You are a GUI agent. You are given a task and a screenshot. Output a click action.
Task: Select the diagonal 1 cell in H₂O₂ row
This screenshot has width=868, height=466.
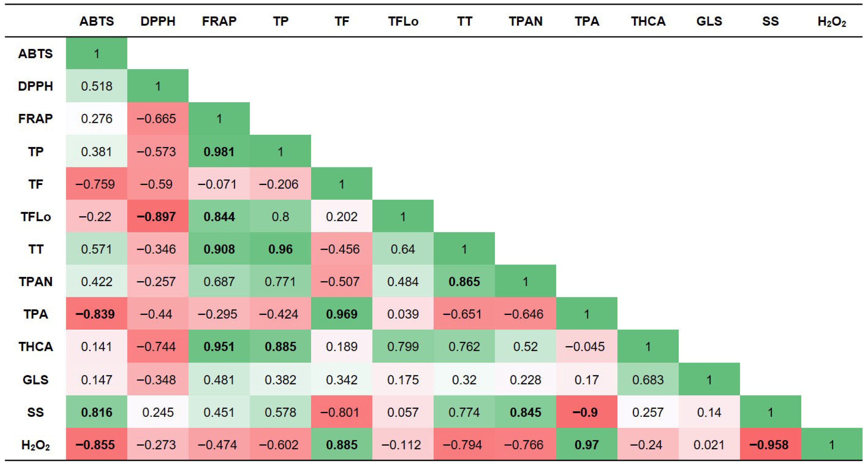[832, 445]
